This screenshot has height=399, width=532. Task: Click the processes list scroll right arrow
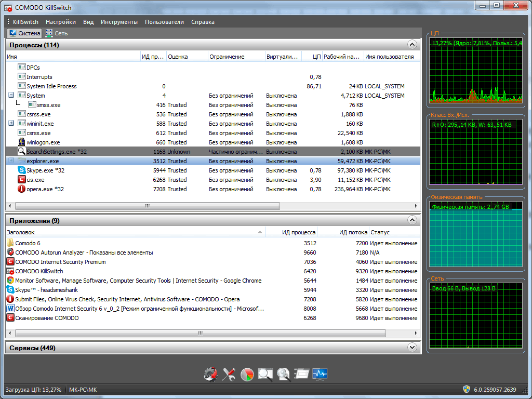416,206
